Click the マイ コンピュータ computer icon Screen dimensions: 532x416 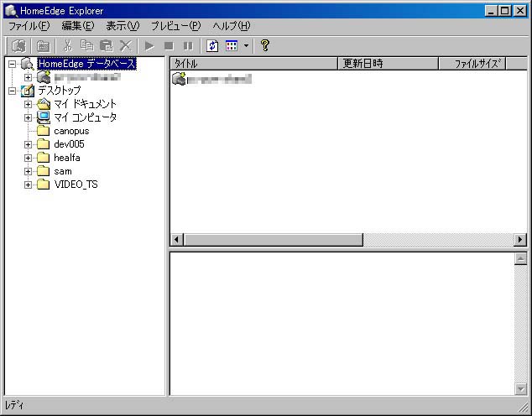click(x=44, y=117)
